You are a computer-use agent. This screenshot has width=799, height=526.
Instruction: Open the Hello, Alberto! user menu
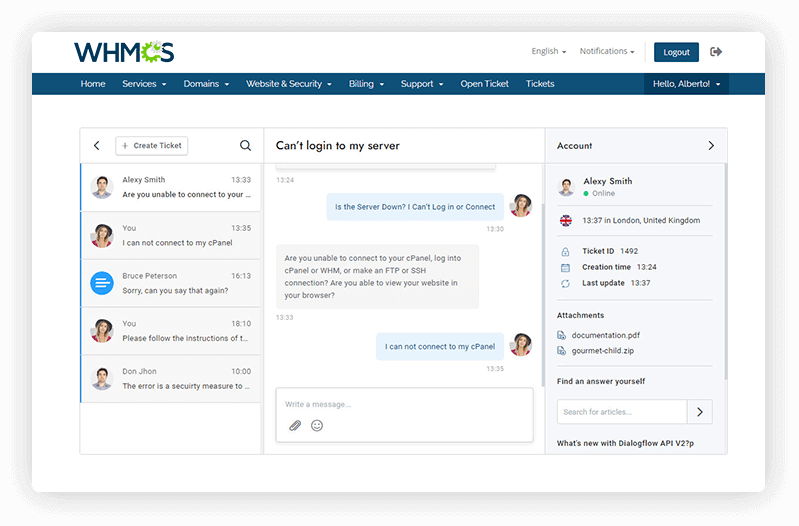(x=686, y=84)
